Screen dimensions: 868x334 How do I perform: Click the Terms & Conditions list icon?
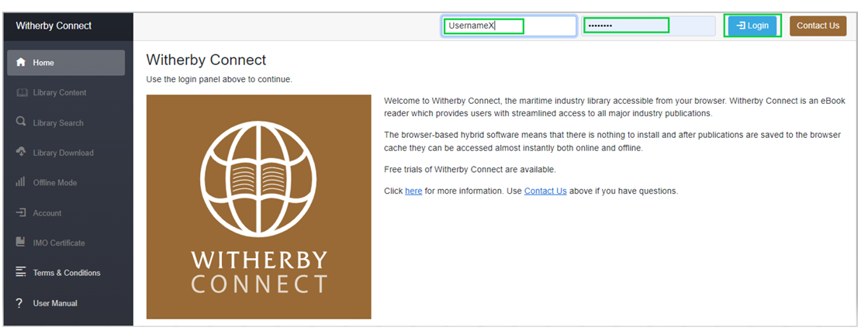tap(21, 273)
